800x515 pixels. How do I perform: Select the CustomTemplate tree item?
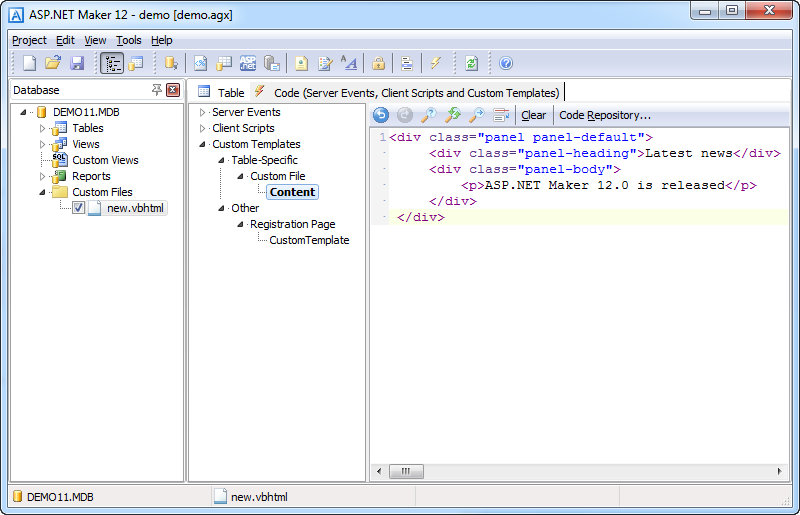pos(309,240)
